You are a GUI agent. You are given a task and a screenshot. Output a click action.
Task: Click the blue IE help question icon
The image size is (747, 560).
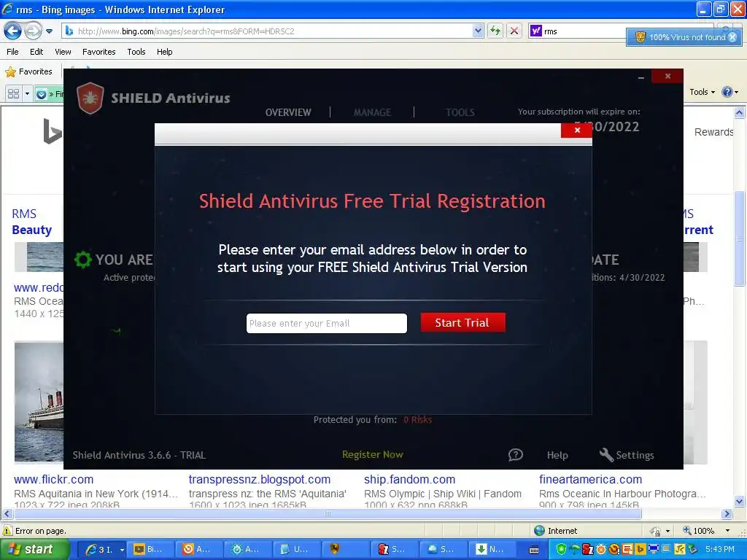727,92
